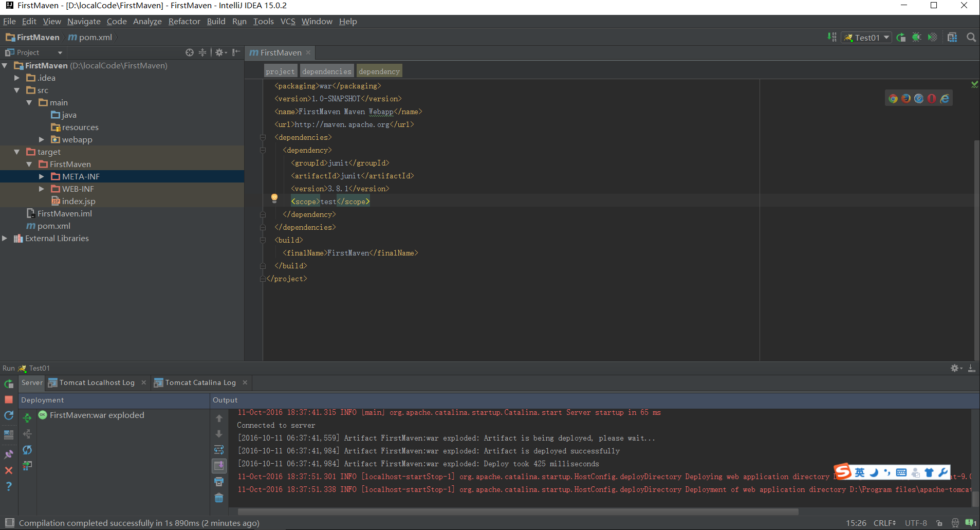Image resolution: width=980 pixels, height=530 pixels.
Task: Toggle soft-wrap in Output console
Action: pyautogui.click(x=219, y=450)
